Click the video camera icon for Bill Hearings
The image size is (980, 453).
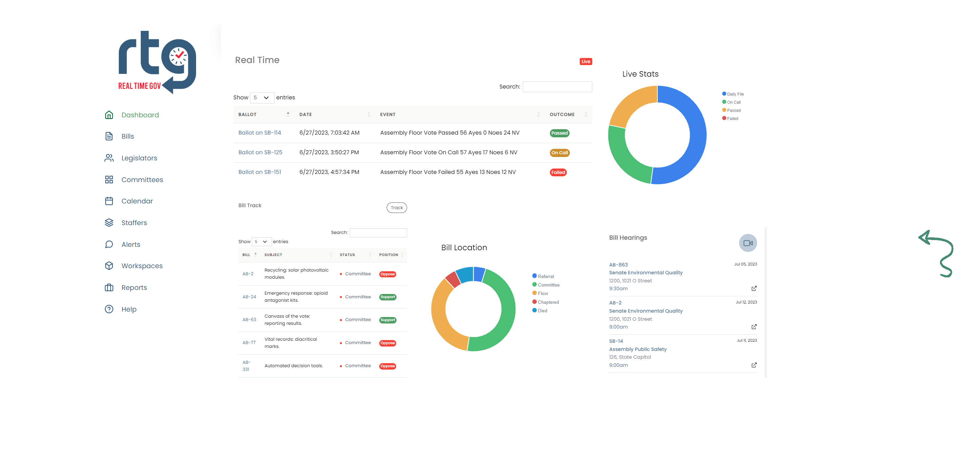748,243
